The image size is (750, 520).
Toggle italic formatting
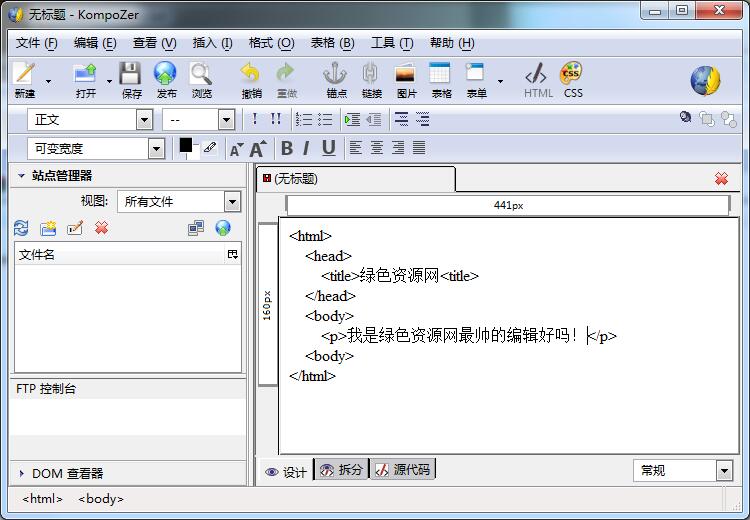click(x=306, y=148)
